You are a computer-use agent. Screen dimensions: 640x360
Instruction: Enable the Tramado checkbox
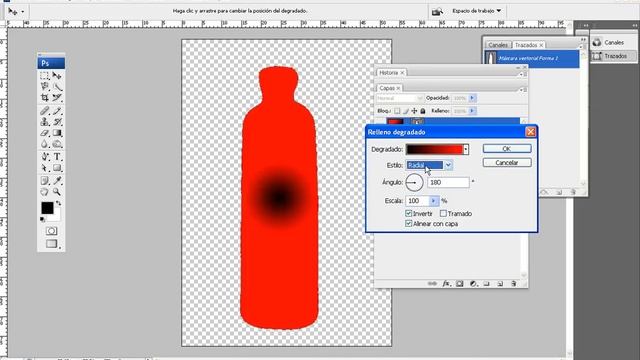coord(443,213)
